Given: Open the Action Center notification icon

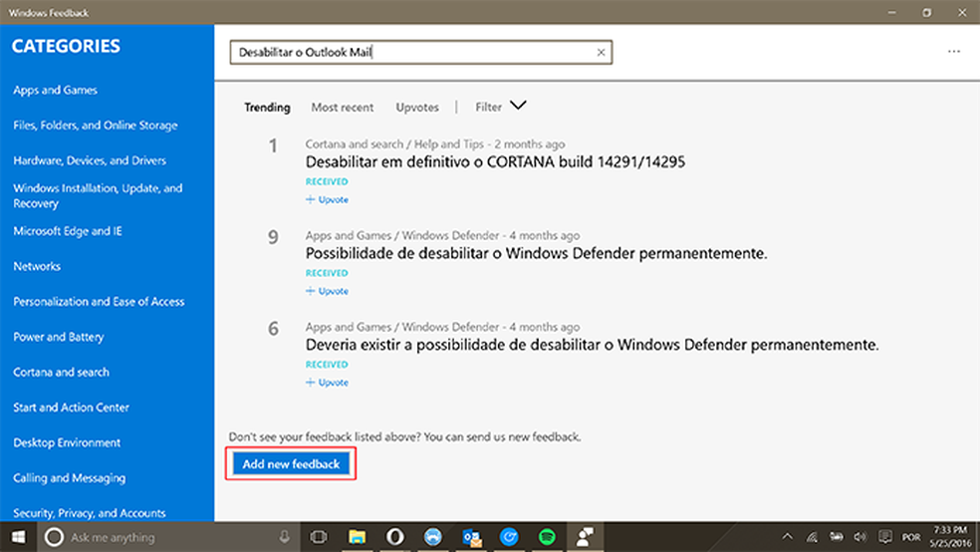Looking at the screenshot, I should (x=885, y=537).
